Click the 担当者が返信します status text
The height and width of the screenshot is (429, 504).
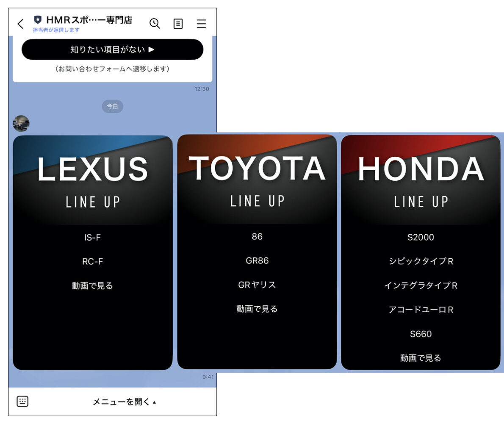tap(56, 30)
